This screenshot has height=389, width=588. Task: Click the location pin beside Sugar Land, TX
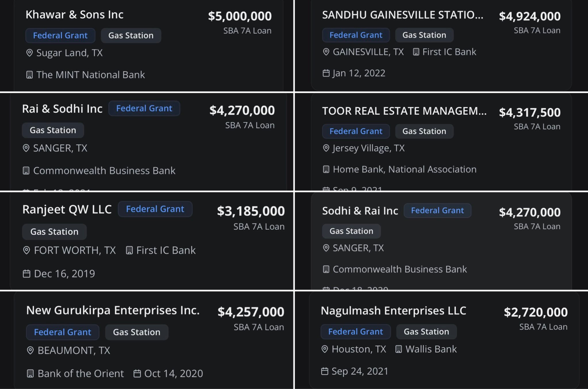point(29,53)
